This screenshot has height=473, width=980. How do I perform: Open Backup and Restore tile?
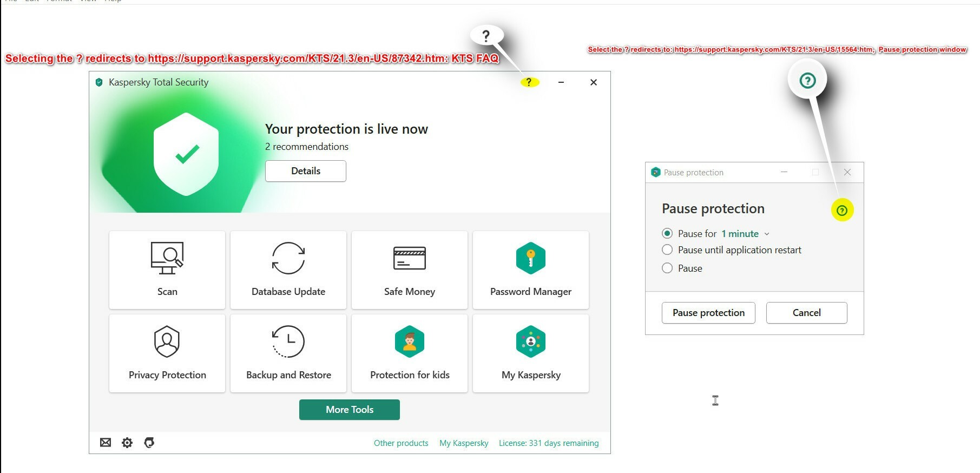coord(288,353)
